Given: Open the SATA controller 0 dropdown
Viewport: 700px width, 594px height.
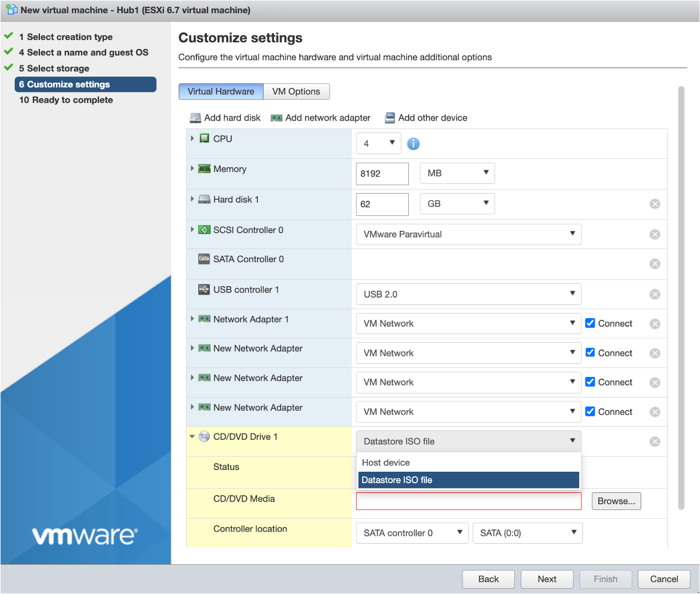Looking at the screenshot, I should 412,533.
